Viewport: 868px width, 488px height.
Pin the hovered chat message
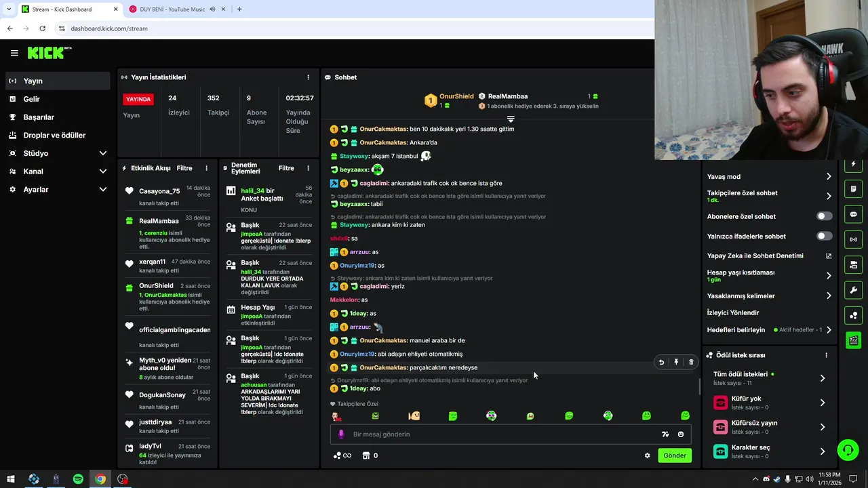676,362
